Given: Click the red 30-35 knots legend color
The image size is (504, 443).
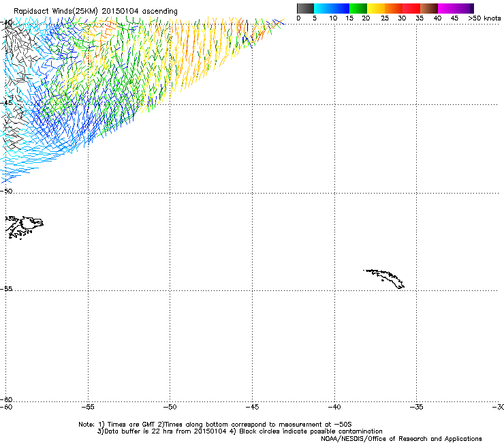Looking at the screenshot, I should (x=411, y=8).
